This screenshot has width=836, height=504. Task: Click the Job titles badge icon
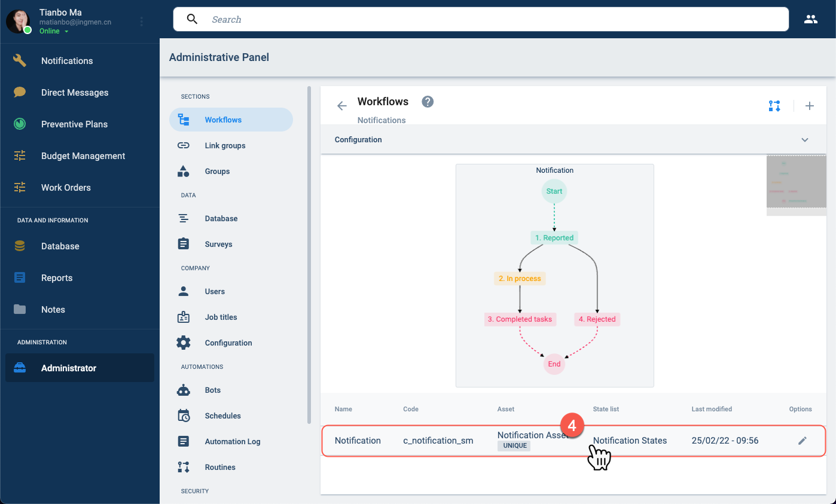[x=184, y=317]
